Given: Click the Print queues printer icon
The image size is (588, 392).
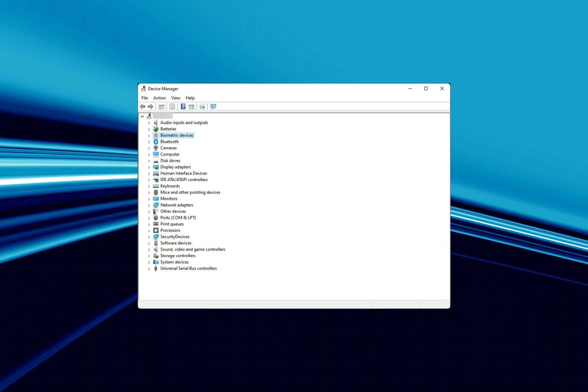Looking at the screenshot, I should 156,224.
